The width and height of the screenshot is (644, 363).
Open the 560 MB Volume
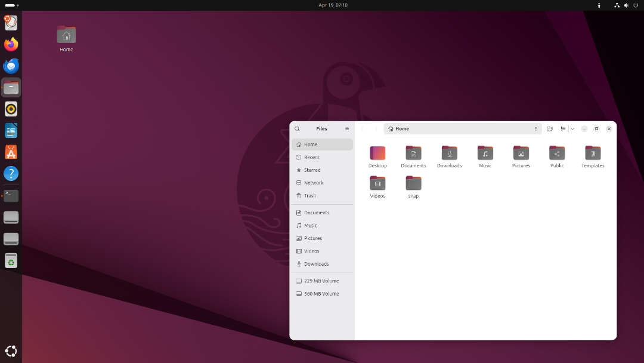click(320, 294)
